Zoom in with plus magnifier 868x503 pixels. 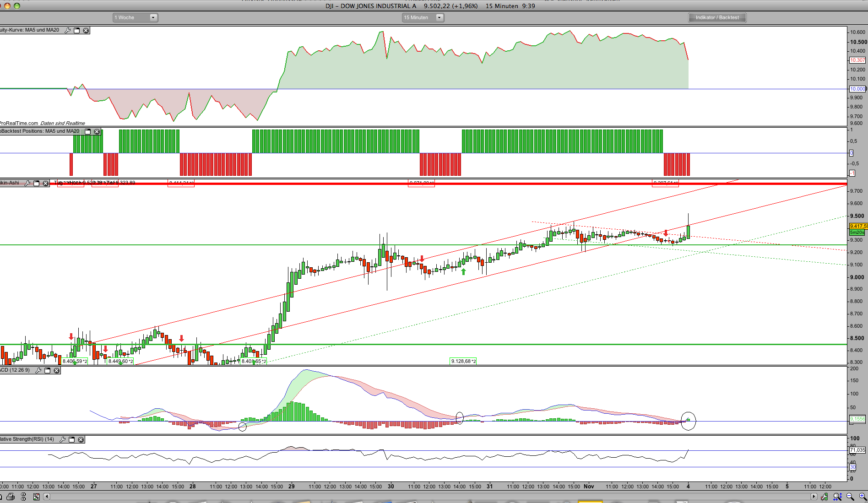tap(863, 497)
